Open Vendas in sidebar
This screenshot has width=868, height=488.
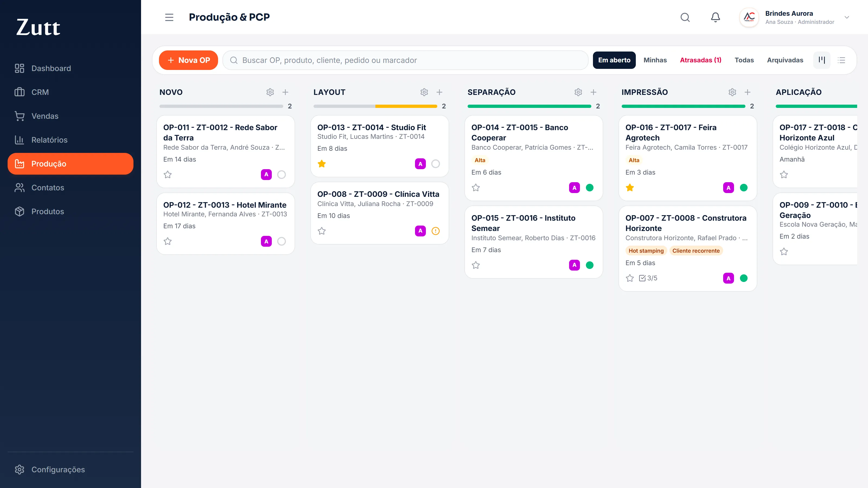71,116
